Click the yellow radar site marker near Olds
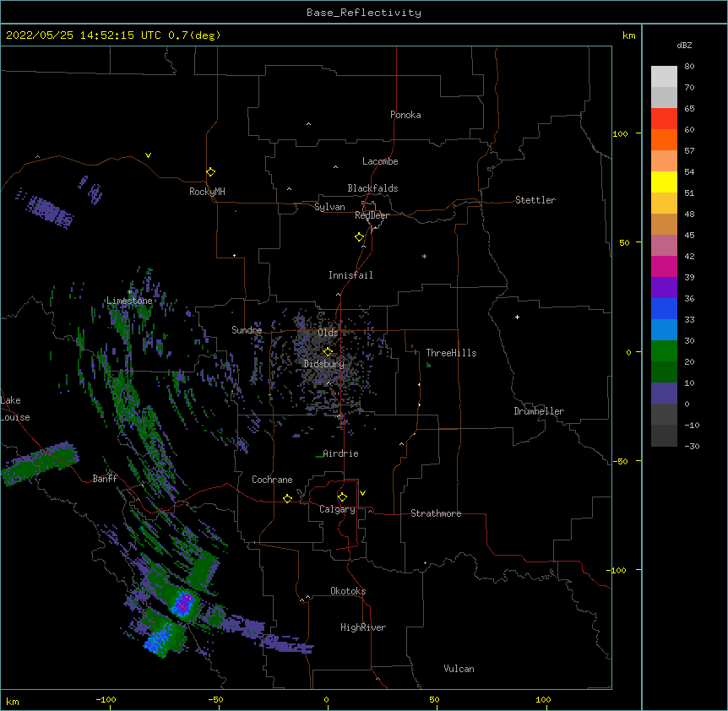 [328, 352]
